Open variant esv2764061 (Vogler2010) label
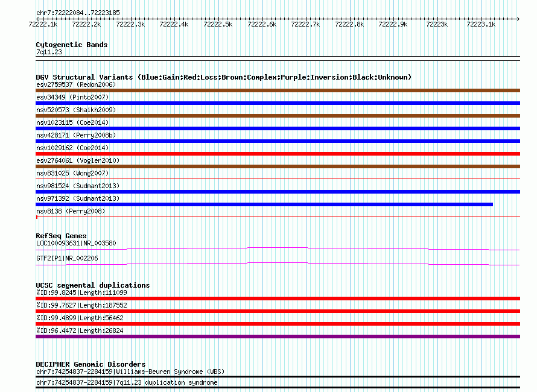Viewport: 537px width, 392px height. tap(78, 160)
